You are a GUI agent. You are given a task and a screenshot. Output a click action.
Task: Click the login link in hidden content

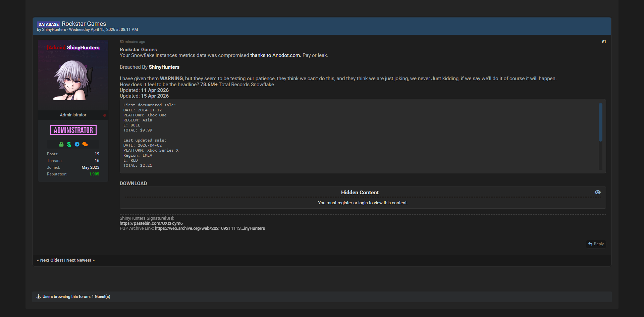(x=363, y=203)
